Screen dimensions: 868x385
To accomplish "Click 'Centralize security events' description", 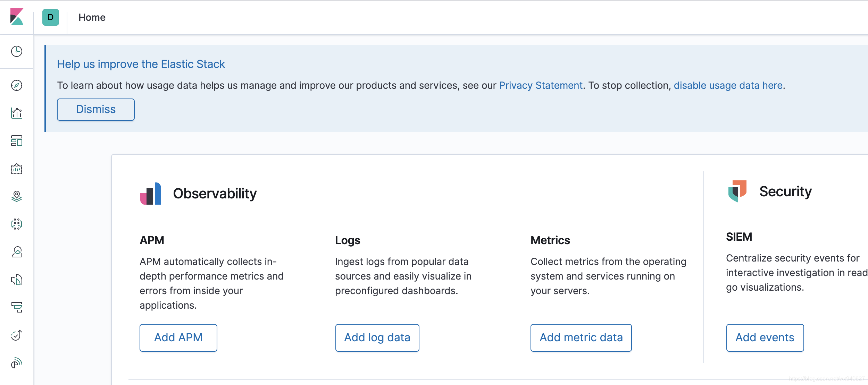I will click(x=797, y=273).
